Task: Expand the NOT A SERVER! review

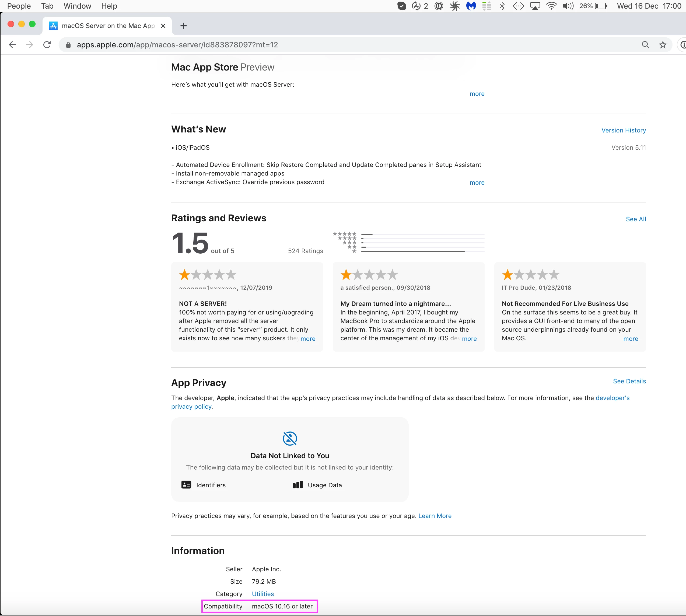Action: click(308, 339)
